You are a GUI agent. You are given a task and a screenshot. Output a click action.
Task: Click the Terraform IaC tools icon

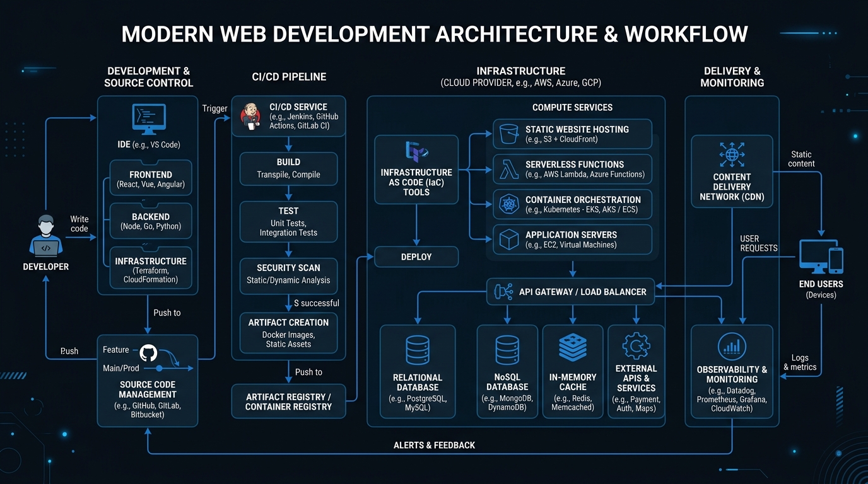[x=416, y=152]
